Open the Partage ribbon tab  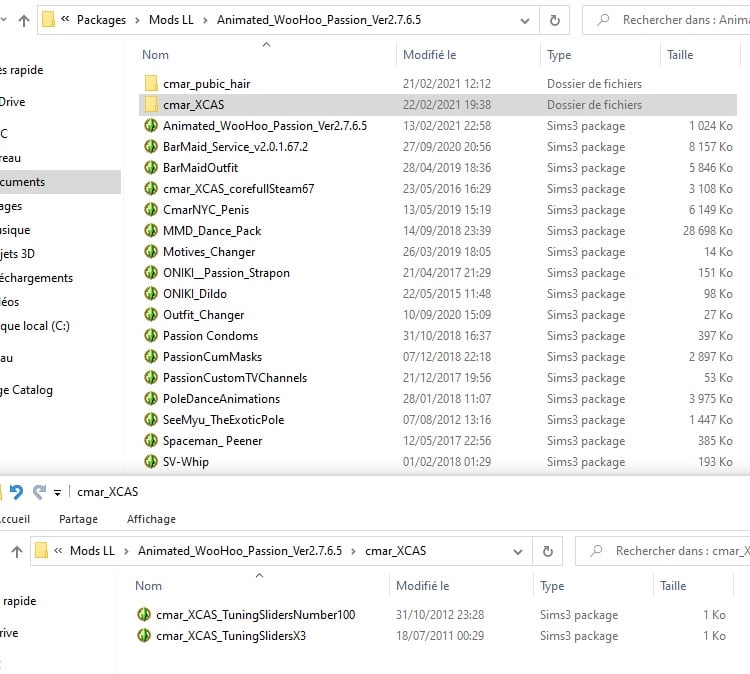[x=78, y=519]
